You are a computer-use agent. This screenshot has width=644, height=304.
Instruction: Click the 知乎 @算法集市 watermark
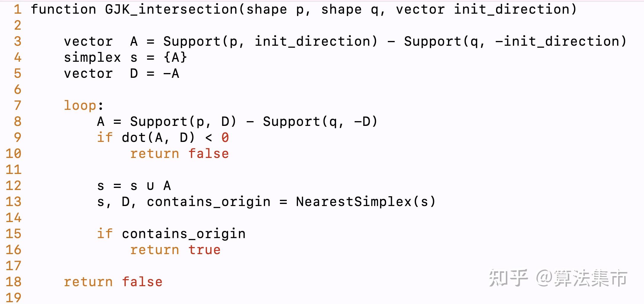click(x=558, y=278)
